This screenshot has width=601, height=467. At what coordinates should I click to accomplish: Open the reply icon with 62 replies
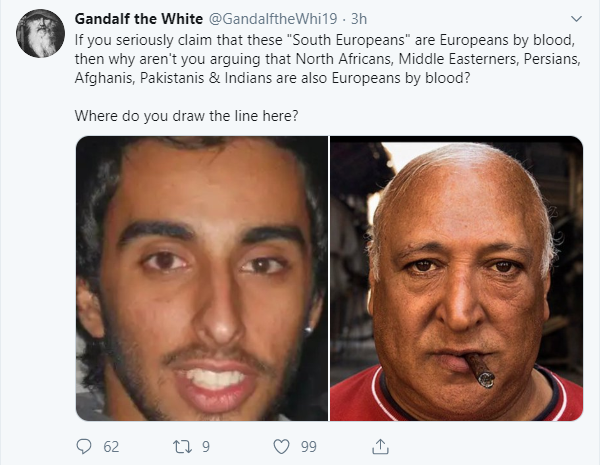point(84,446)
